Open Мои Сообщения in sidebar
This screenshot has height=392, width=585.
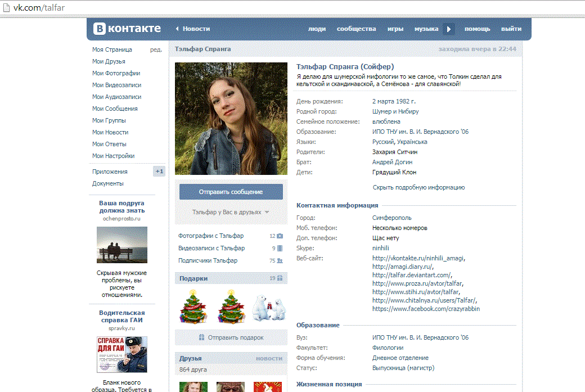click(x=115, y=109)
